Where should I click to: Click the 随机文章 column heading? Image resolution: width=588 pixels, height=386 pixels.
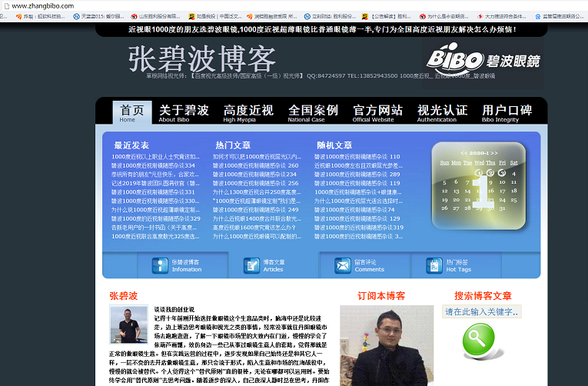334,145
